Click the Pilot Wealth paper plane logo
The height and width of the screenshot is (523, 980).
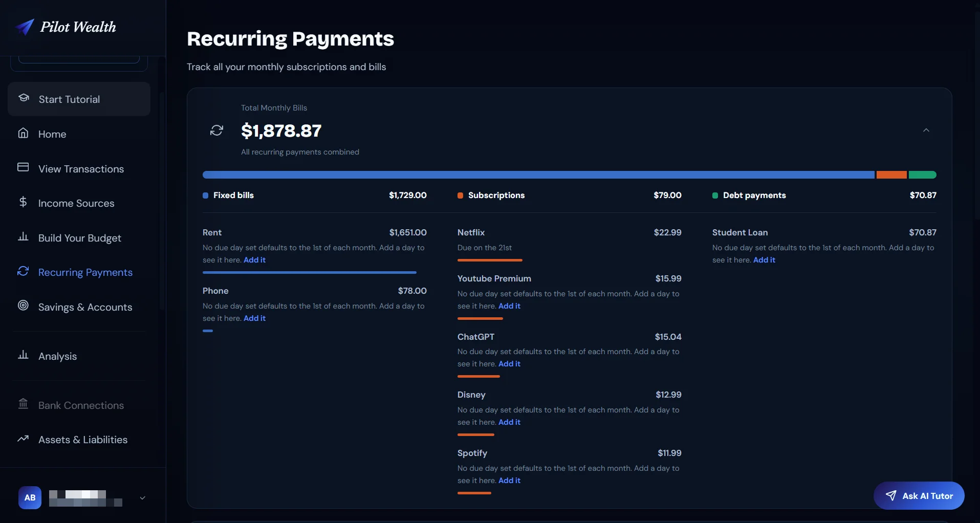(x=25, y=27)
